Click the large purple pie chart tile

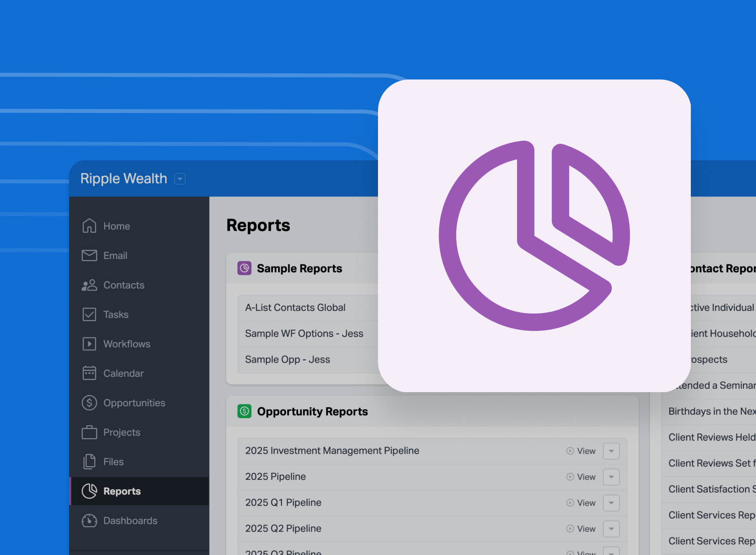coord(534,235)
